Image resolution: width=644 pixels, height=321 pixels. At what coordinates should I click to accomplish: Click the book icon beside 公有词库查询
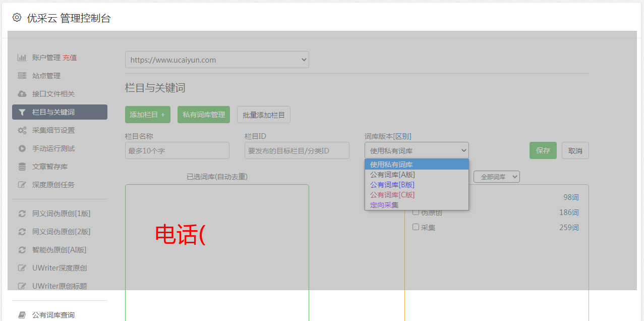22,315
